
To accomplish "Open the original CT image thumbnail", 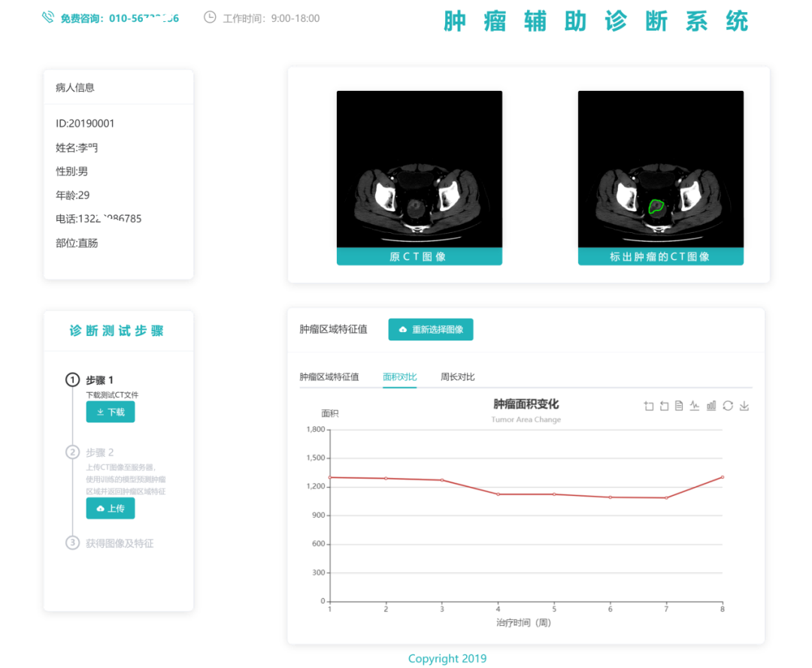I will (419, 169).
